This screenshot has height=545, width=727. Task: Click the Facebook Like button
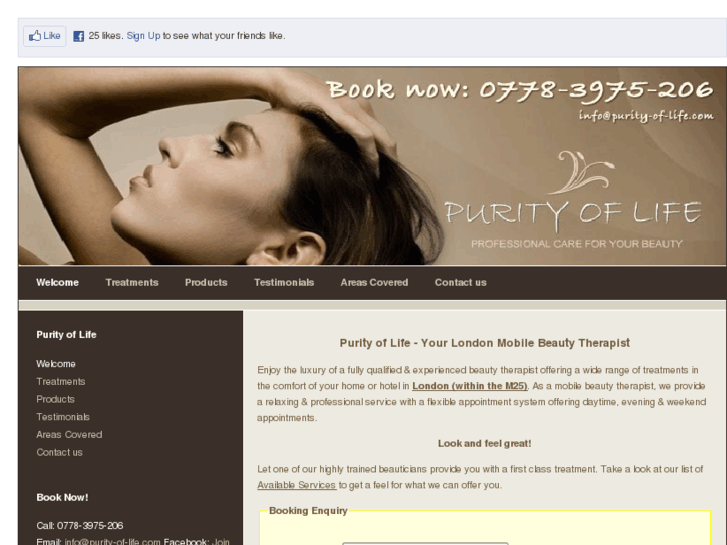tap(45, 36)
